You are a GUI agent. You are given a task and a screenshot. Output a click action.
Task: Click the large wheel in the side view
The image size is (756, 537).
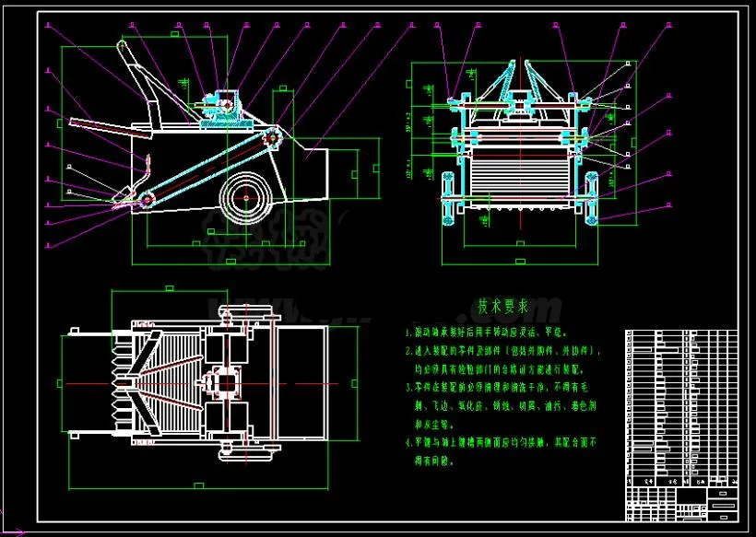point(246,197)
